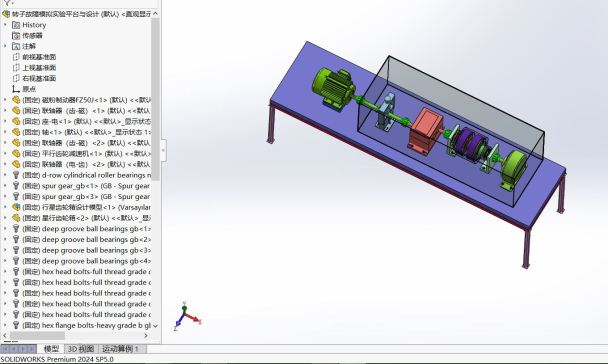Screen dimensions: 608x364
Task: Select the 原点 origin icon
Action: [x=16, y=89]
